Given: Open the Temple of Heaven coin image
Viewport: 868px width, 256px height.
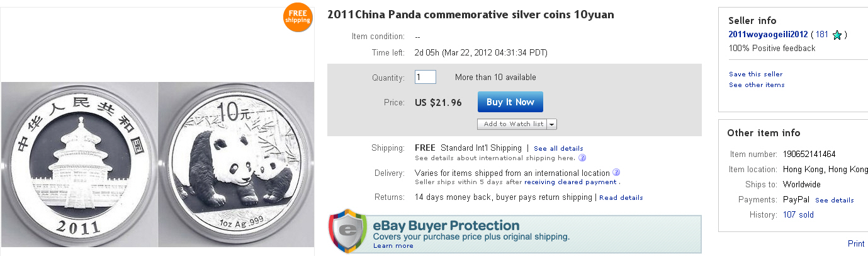Looking at the screenshot, I should click(x=79, y=164).
